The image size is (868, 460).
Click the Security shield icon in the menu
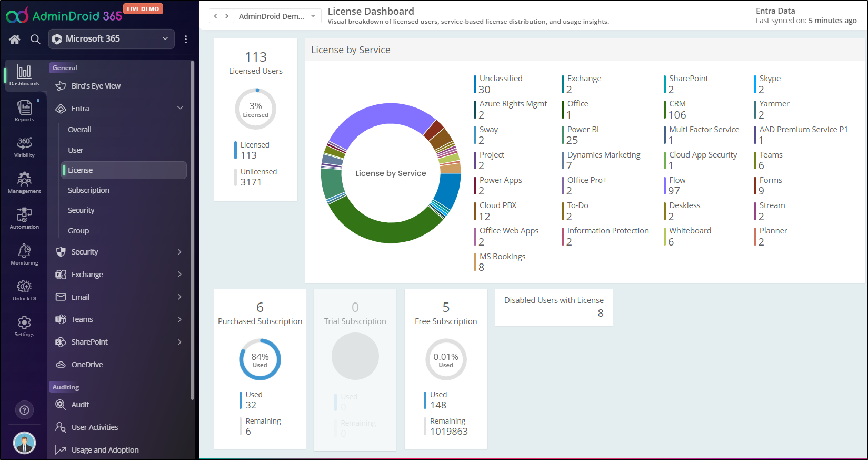[61, 252]
